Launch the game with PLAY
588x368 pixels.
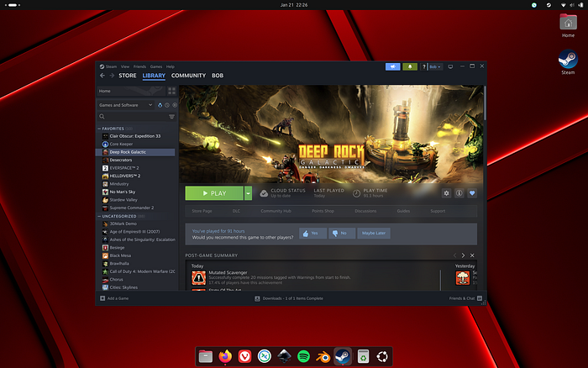pyautogui.click(x=214, y=193)
